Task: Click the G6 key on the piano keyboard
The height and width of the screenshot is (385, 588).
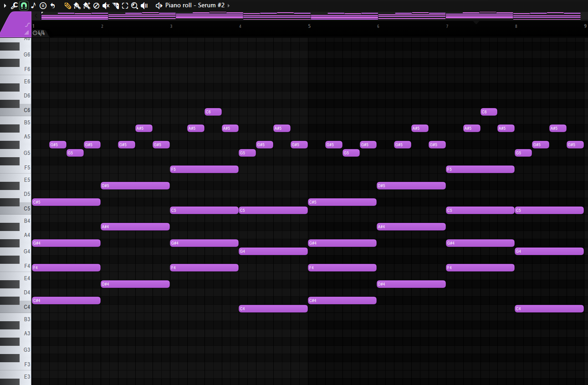Action: coord(15,54)
